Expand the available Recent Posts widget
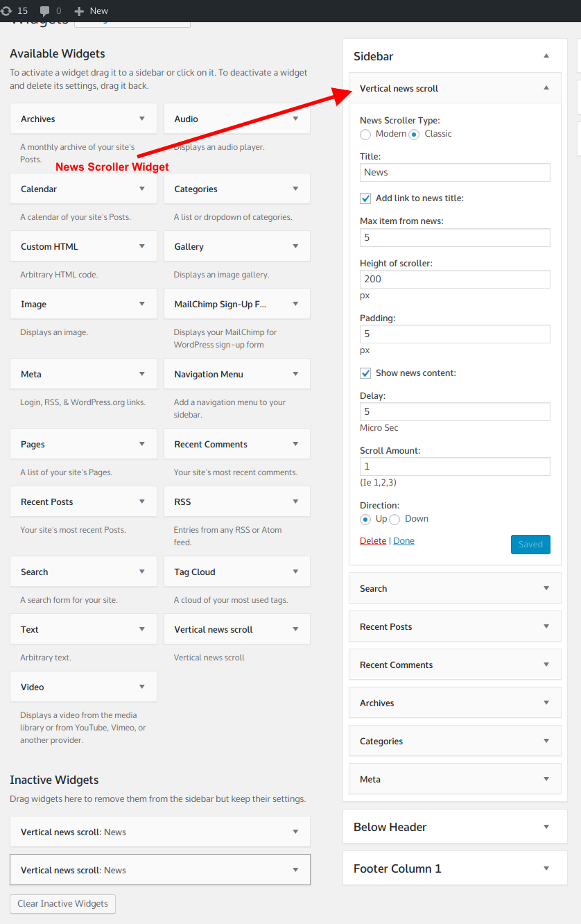581x924 pixels. click(x=142, y=502)
